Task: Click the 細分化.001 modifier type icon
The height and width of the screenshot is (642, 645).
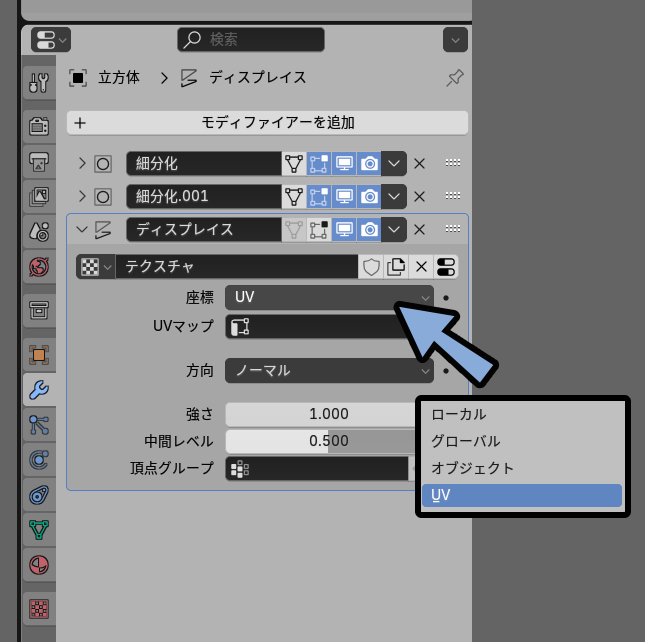Action: [x=103, y=197]
